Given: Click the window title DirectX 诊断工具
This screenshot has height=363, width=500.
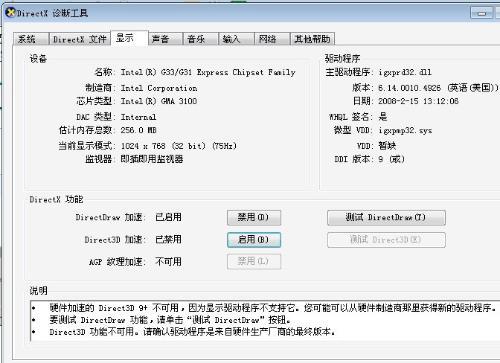Looking at the screenshot, I should click(52, 13).
